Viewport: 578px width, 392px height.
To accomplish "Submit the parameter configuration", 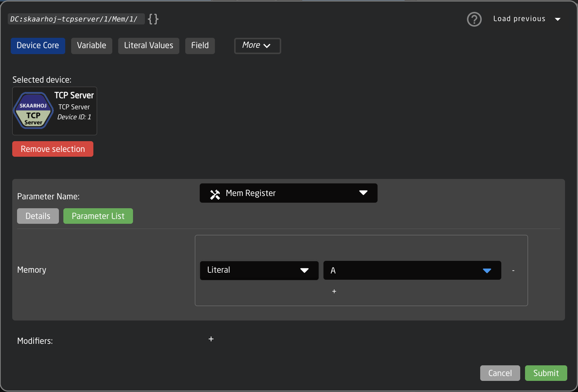I will coord(546,373).
